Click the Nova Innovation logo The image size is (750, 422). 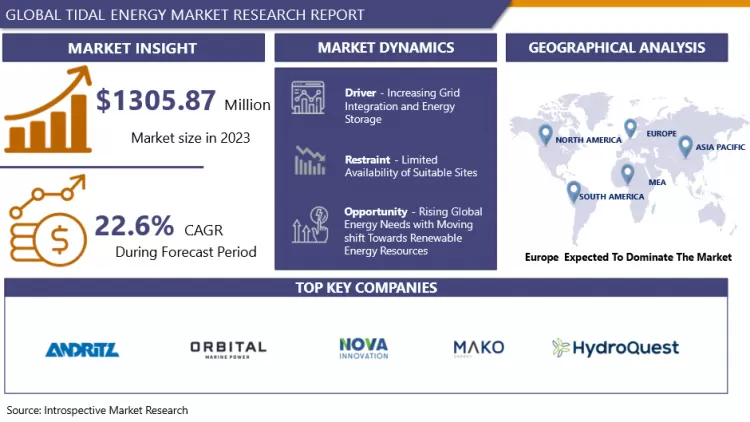pos(363,348)
